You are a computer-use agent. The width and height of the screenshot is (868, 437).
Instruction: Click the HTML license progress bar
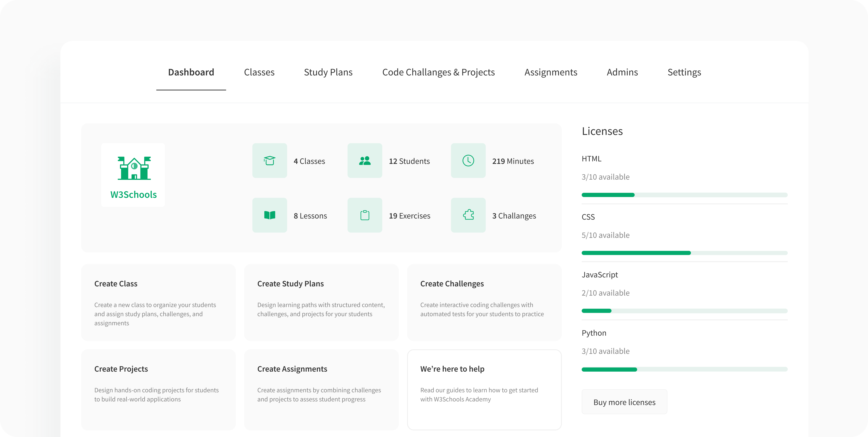[684, 195]
